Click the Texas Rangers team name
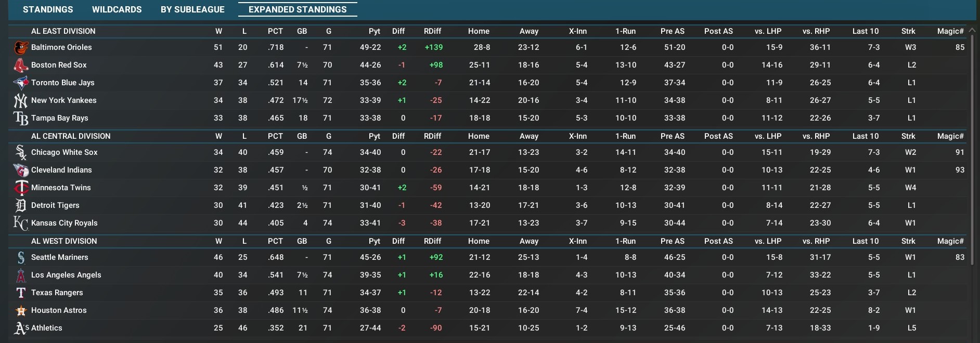This screenshot has height=343, width=980. 57,293
